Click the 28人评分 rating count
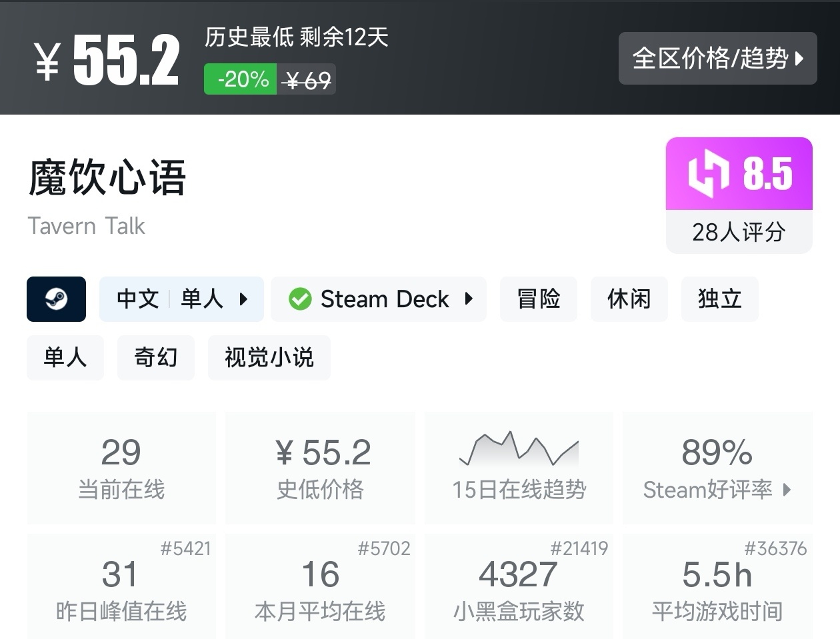The width and height of the screenshot is (840, 639). click(739, 232)
